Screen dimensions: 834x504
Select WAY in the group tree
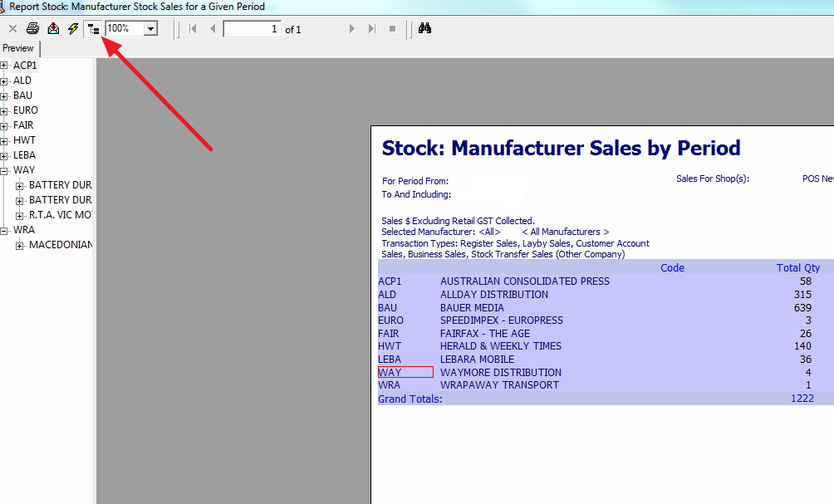coord(24,169)
